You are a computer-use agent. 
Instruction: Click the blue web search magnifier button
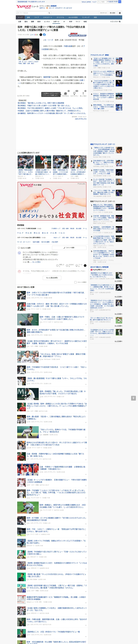coord(120,2)
